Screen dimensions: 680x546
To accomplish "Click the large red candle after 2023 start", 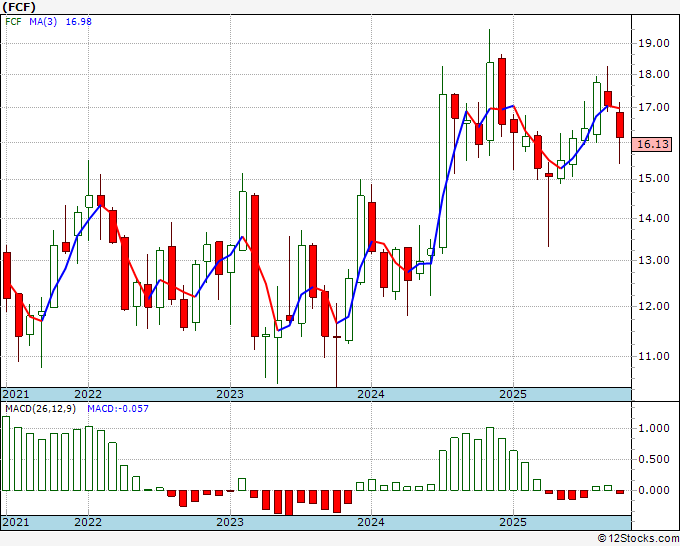I will coord(255,266).
